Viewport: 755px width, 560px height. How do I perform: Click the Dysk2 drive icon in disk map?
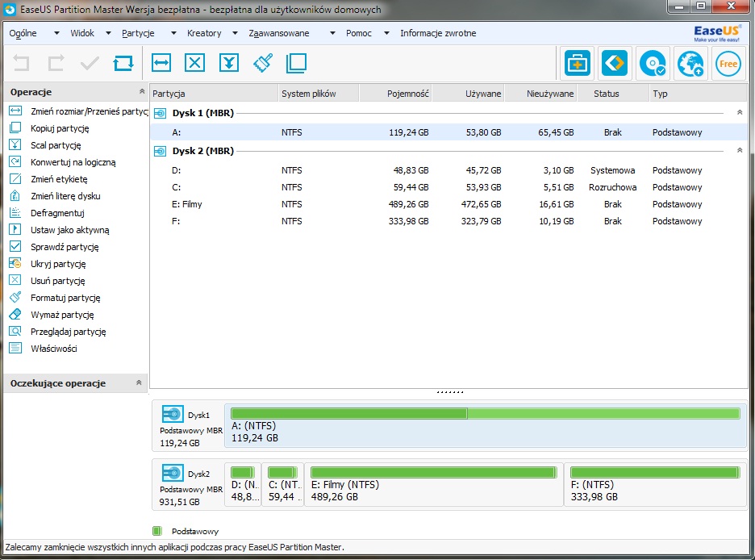[173, 473]
